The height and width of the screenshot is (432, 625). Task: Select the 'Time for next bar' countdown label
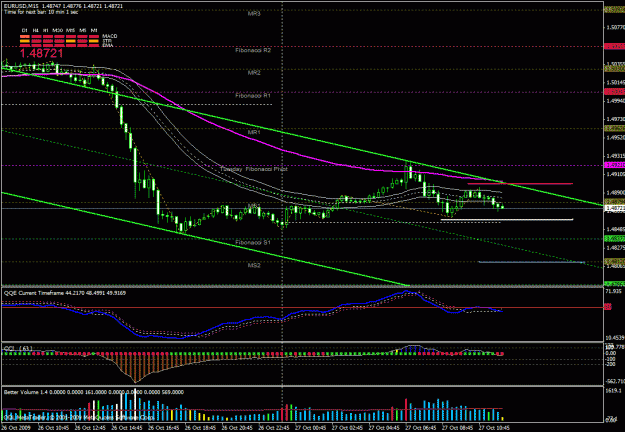pyautogui.click(x=41, y=12)
